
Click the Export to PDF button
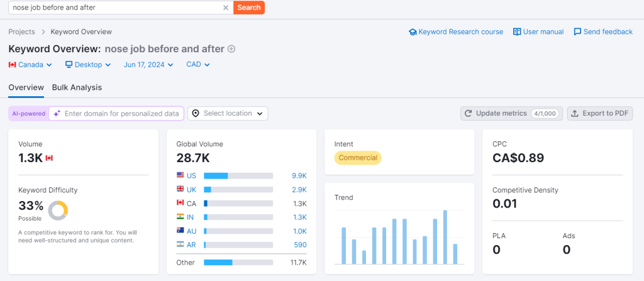pyautogui.click(x=600, y=113)
